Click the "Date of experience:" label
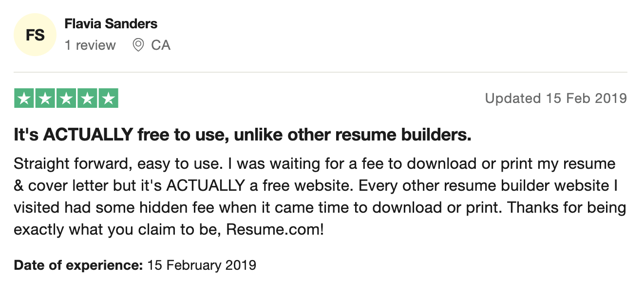The height and width of the screenshot is (281, 644). [x=78, y=265]
